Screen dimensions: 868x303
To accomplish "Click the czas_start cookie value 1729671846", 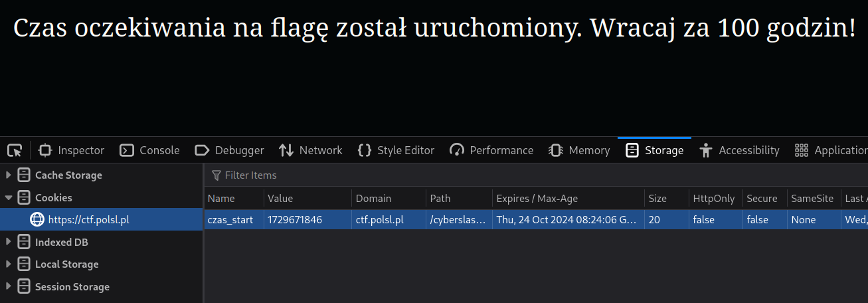I will [295, 220].
